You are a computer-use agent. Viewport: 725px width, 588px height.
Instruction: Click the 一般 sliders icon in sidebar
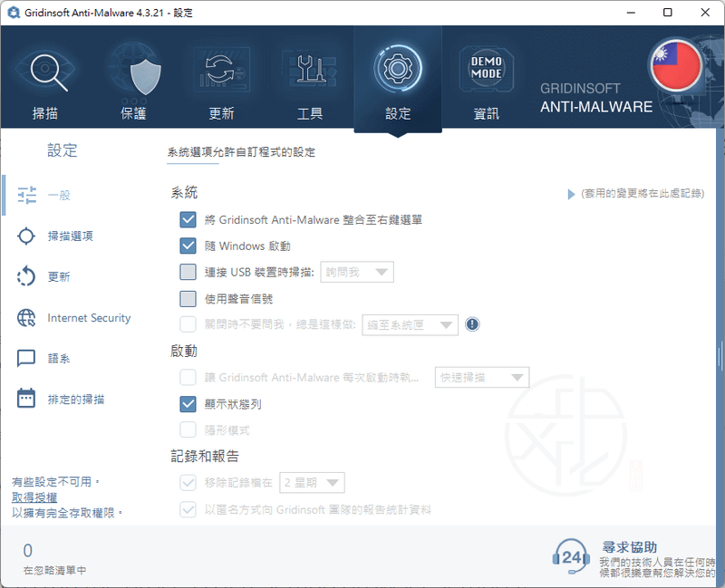(27, 195)
